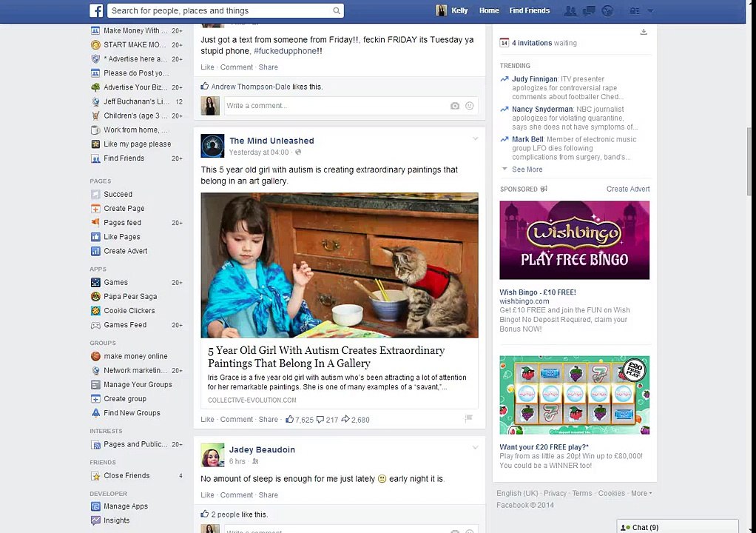Click the report flag icon on Mind Unleashed post
Screen dimensions: 756x533
click(468, 419)
